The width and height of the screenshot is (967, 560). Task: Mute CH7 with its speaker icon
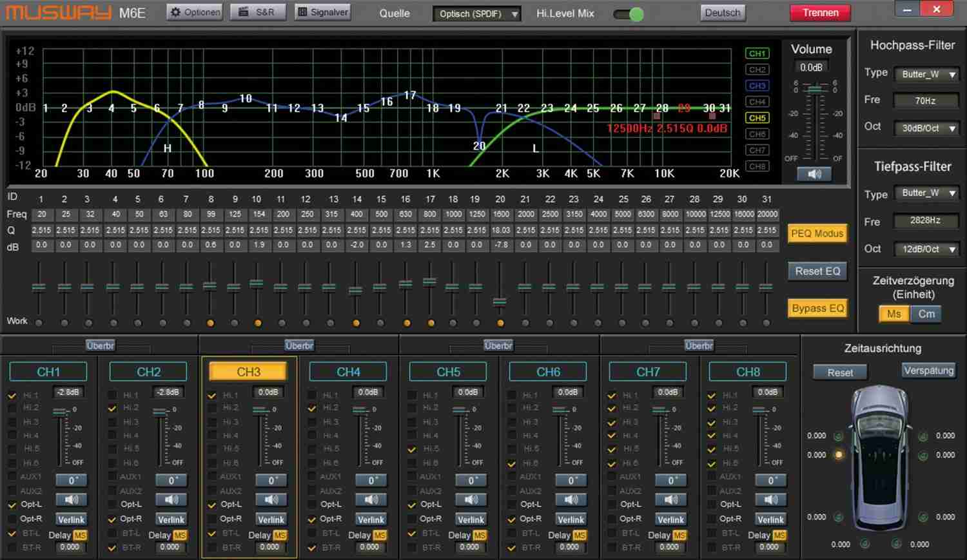point(671,499)
